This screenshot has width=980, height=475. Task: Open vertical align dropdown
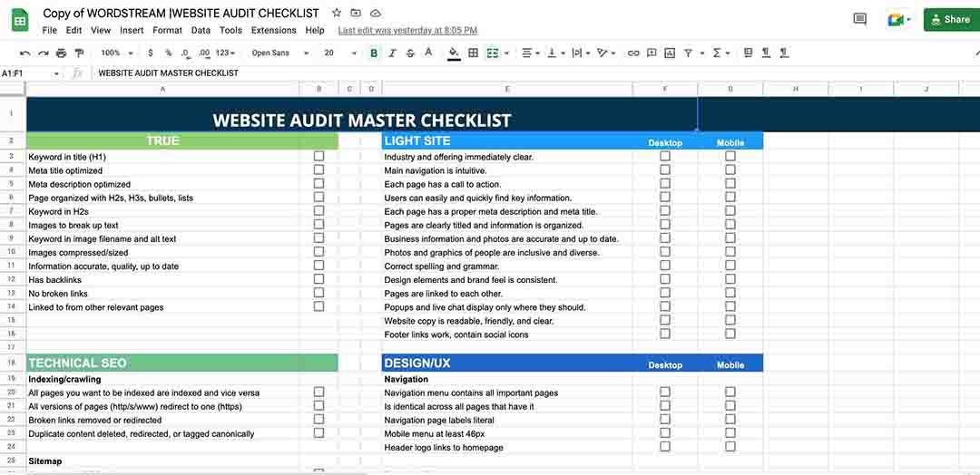pyautogui.click(x=555, y=53)
